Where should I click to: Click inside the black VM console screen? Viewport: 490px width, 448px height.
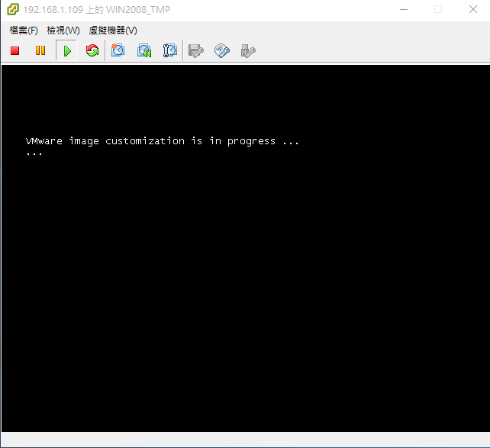(x=246, y=248)
